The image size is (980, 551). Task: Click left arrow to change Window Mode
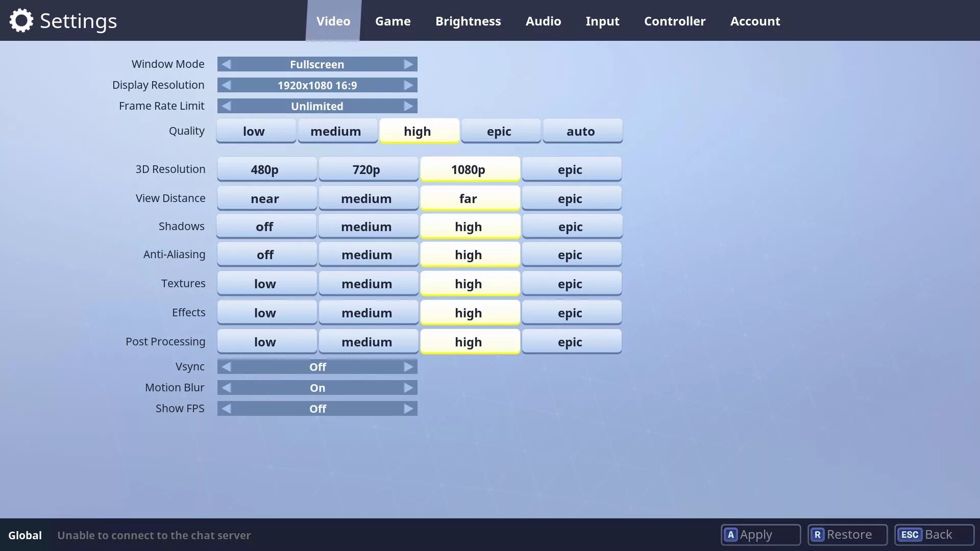click(226, 64)
